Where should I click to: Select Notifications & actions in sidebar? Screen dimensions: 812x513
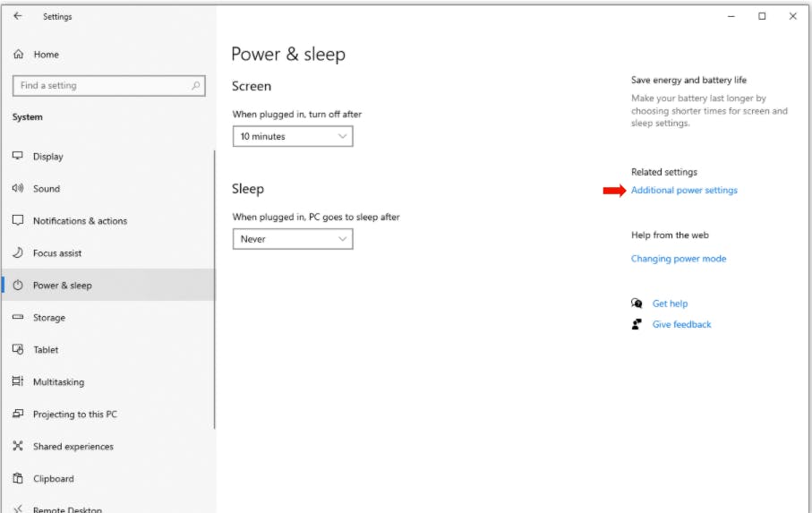pyautogui.click(x=80, y=221)
